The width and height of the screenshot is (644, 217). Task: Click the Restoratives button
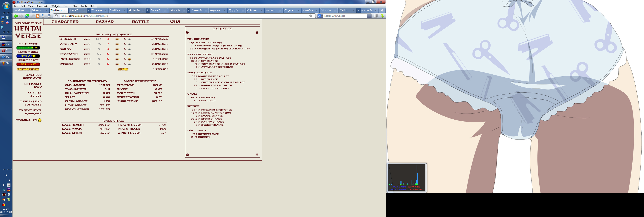coord(28,70)
